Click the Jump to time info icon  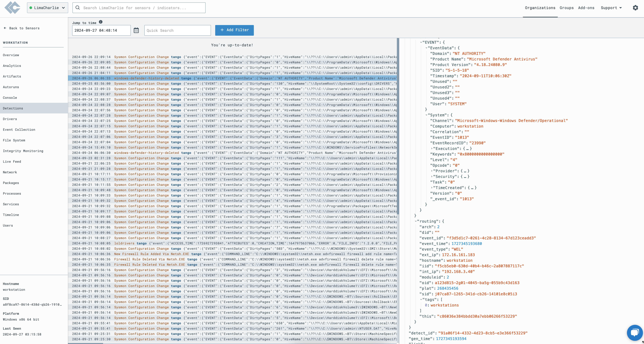101,22
